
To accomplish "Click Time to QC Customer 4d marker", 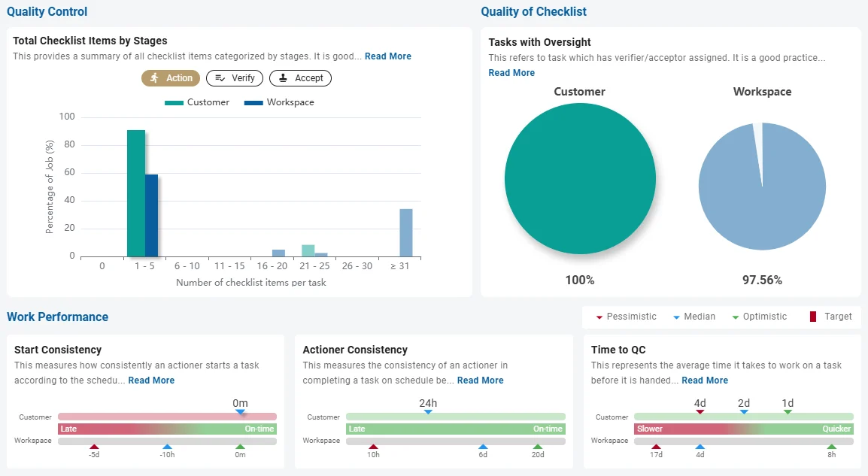I will [700, 412].
